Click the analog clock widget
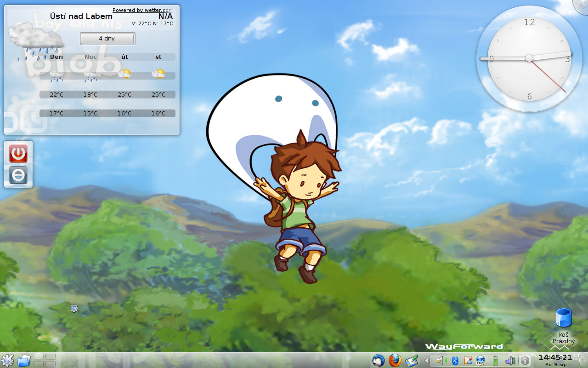This screenshot has height=368, width=588. point(529,58)
